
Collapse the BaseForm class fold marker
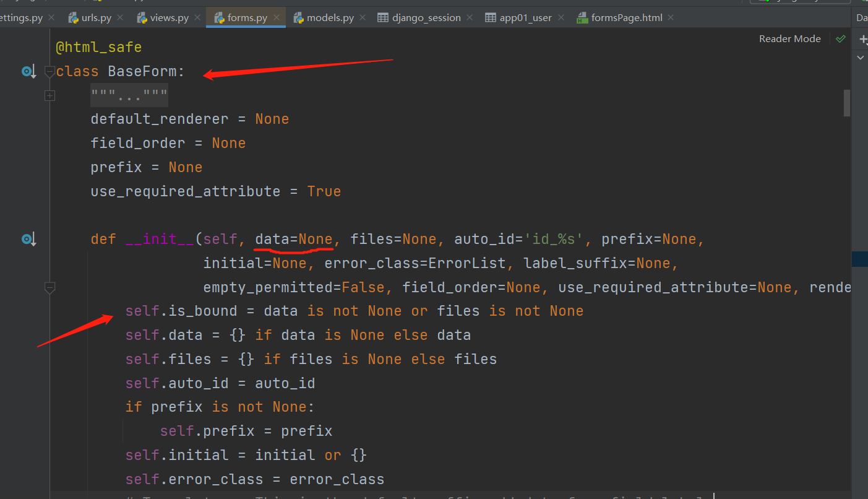tap(50, 72)
